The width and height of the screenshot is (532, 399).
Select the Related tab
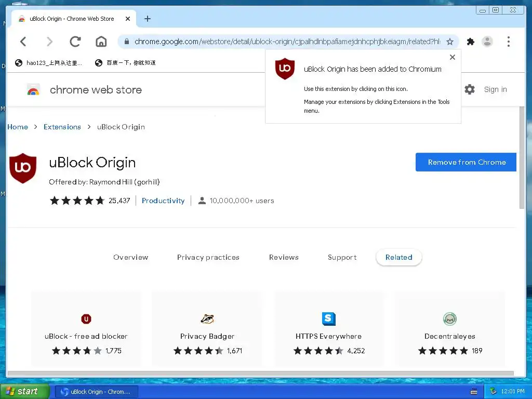click(398, 257)
